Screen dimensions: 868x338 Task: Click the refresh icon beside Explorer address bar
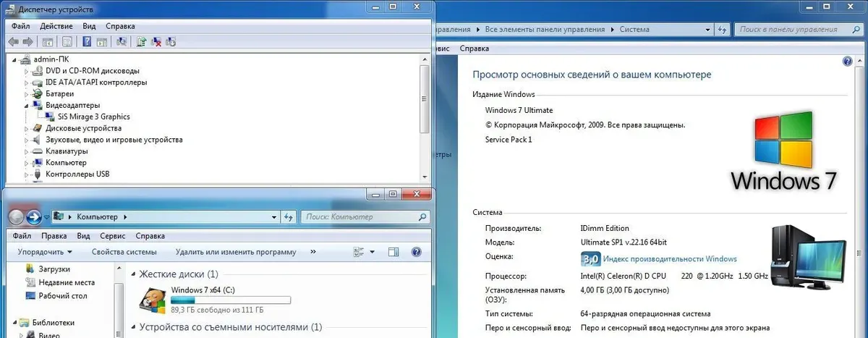289,216
